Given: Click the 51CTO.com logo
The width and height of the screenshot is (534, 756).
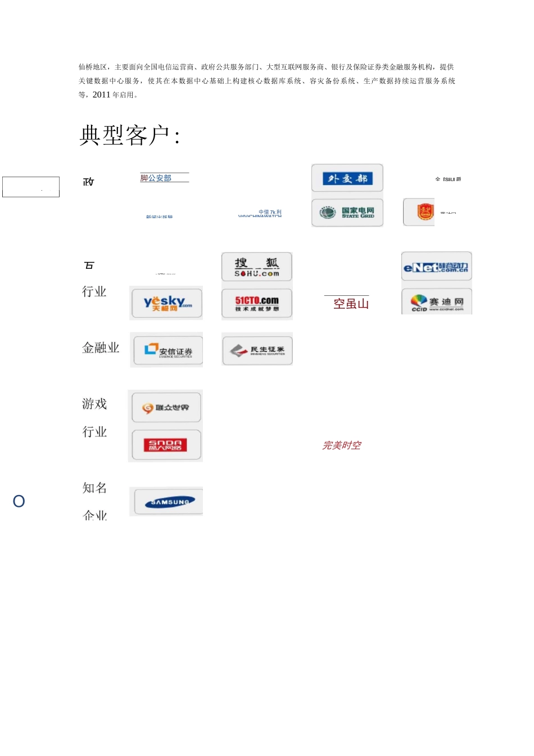Looking at the screenshot, I should (257, 304).
